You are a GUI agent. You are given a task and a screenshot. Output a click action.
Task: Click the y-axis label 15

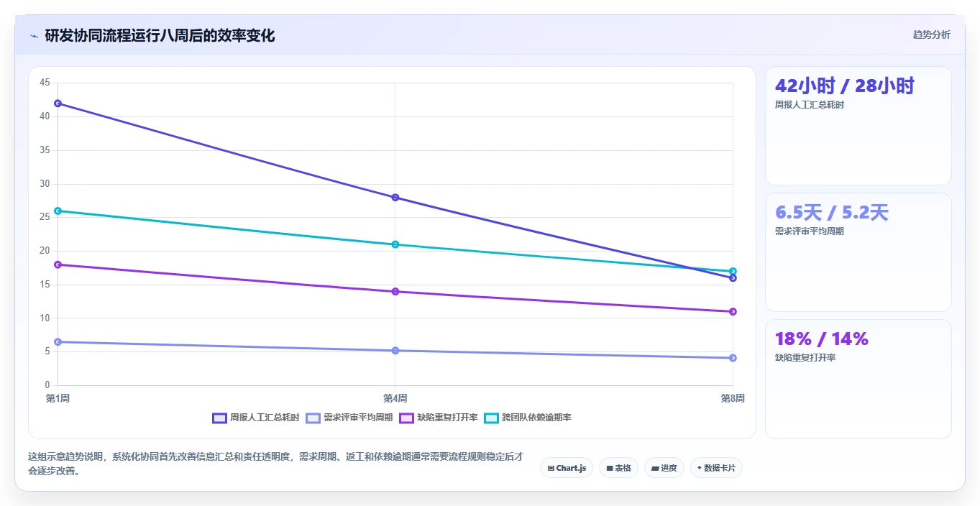tap(45, 285)
